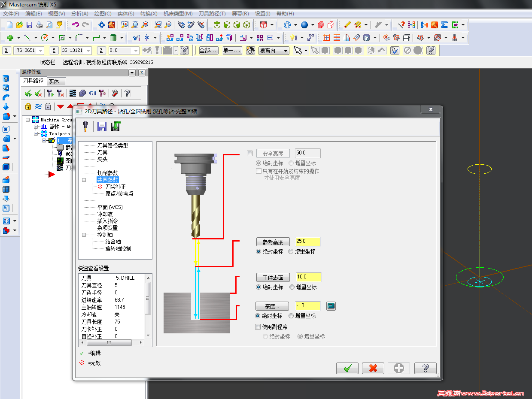Select 绝对坐标 radio under 工件表面
The width and height of the screenshot is (532, 399).
(258, 287)
